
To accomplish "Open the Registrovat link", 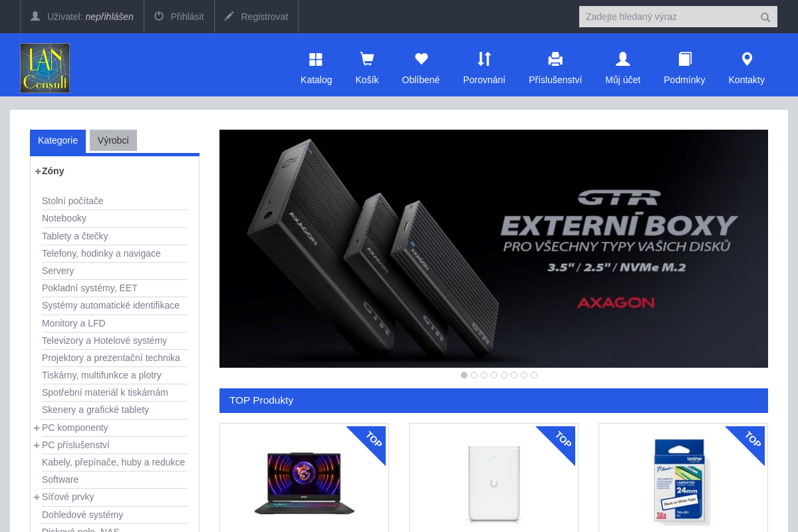I will pyautogui.click(x=265, y=17).
